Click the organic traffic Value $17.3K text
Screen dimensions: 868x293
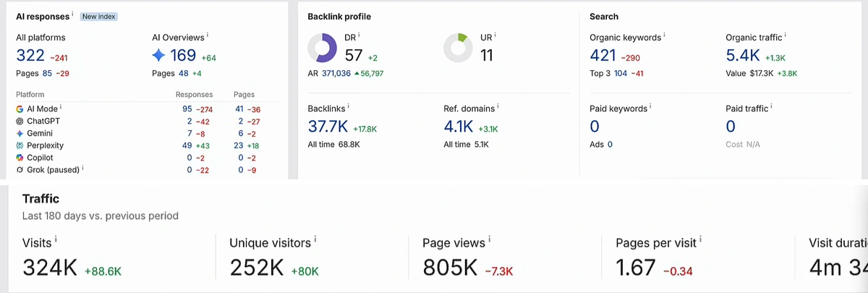(749, 73)
